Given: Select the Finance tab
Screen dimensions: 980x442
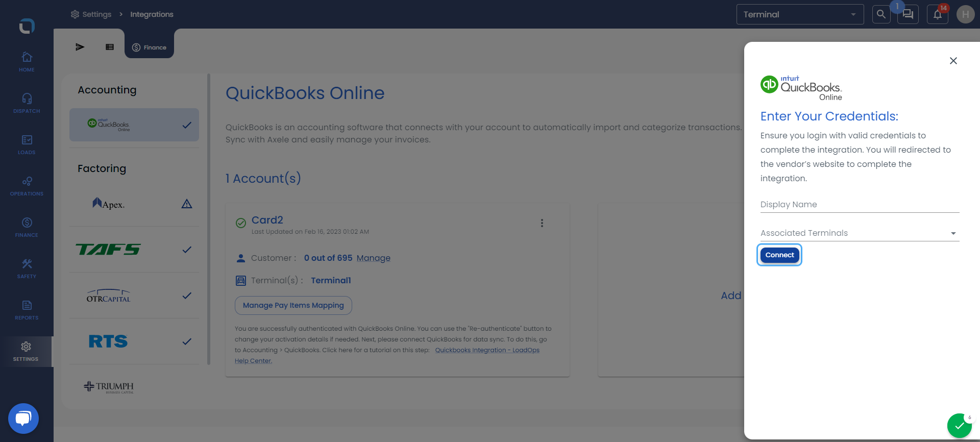Looking at the screenshot, I should click(x=149, y=47).
